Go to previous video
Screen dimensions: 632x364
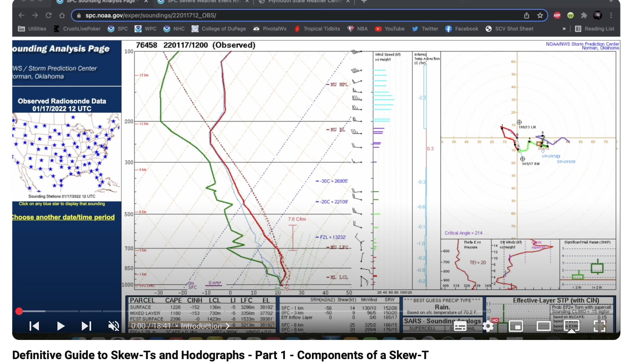click(x=34, y=326)
